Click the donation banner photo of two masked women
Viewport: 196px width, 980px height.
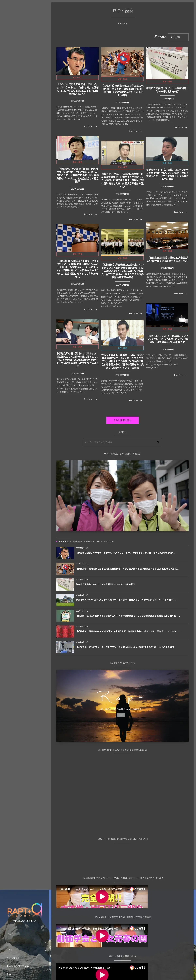pos(122,496)
